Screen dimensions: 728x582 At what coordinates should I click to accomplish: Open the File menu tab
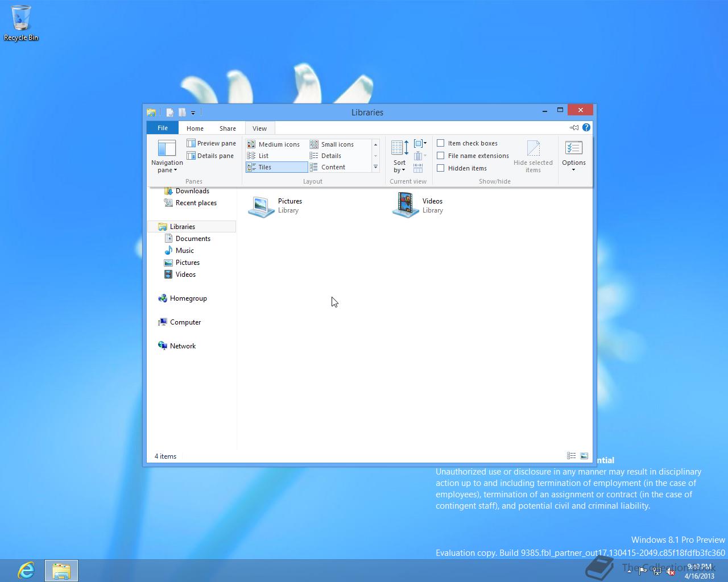click(163, 128)
